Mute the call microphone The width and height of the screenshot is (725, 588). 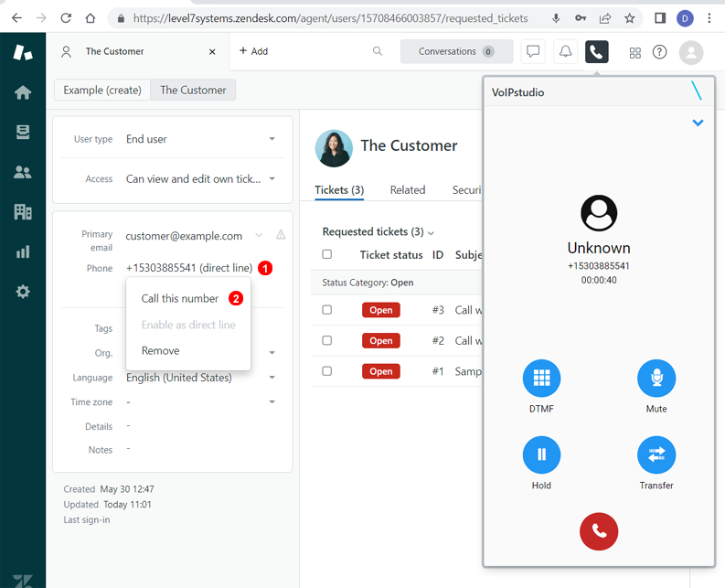(656, 378)
